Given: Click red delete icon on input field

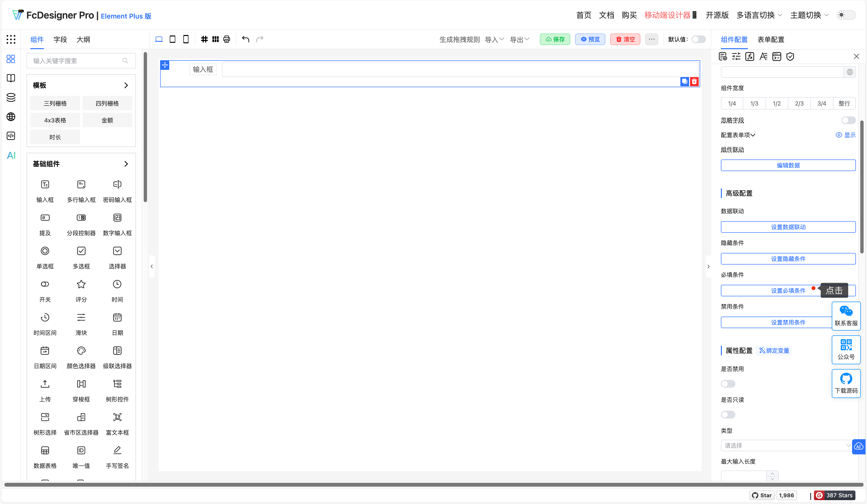Looking at the screenshot, I should pos(694,81).
